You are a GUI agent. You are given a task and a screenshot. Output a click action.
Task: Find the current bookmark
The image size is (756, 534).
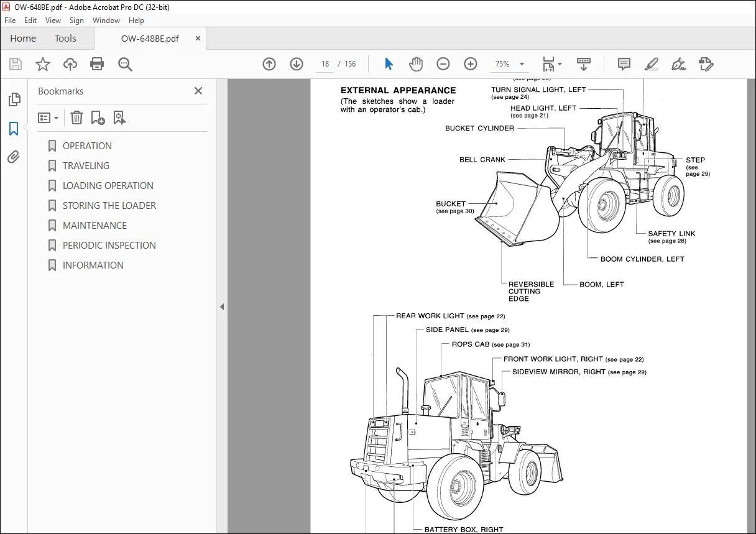click(119, 117)
